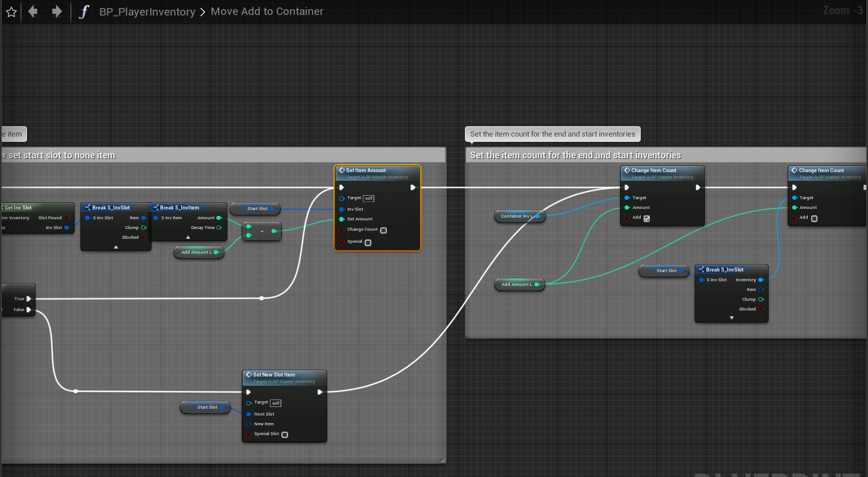Select Move Add to Container breadcrumb
The height and width of the screenshot is (477, 868).
click(x=266, y=11)
